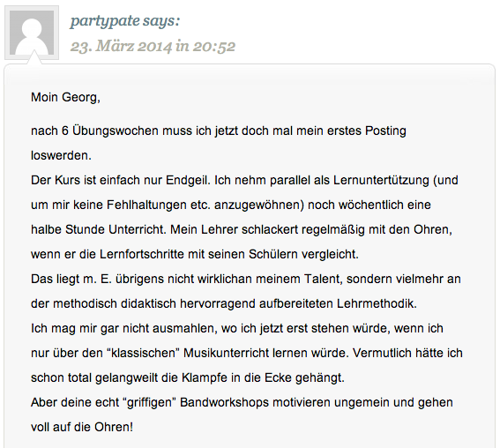Open the partypate author name link
Image resolution: width=500 pixels, height=448 pixels.
click(x=105, y=21)
